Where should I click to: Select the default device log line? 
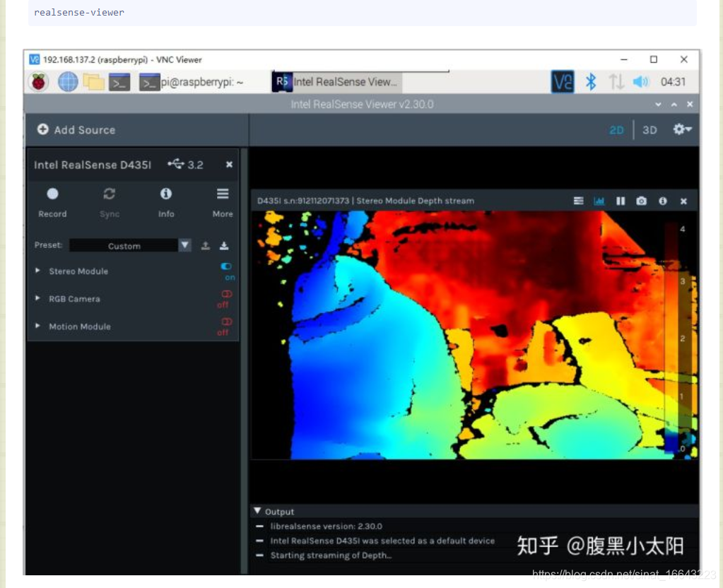click(x=382, y=541)
